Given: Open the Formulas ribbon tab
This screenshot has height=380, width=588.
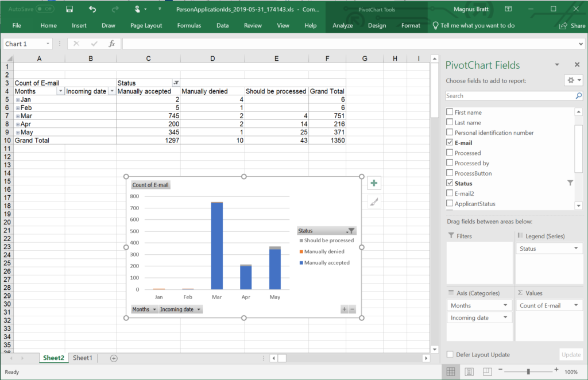Looking at the screenshot, I should click(189, 25).
